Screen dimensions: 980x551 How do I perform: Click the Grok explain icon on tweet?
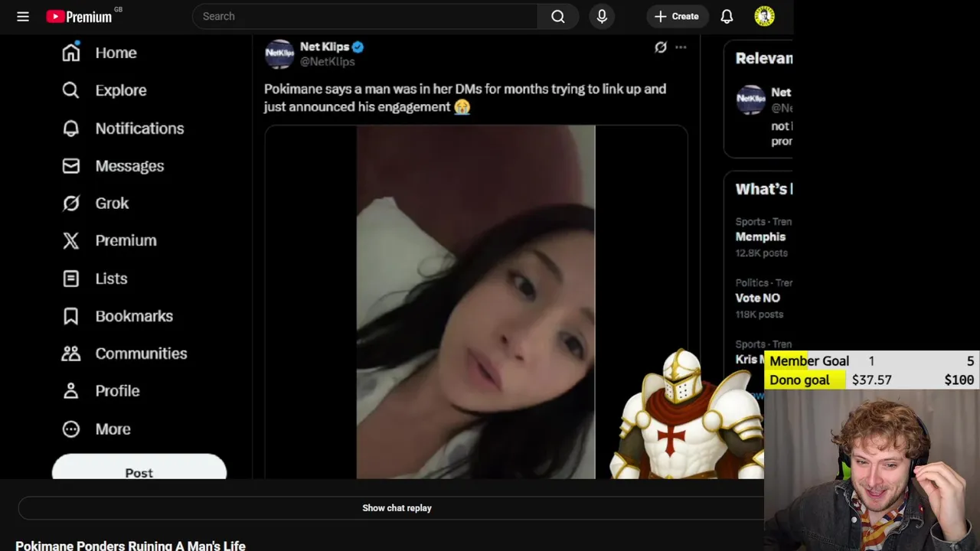point(661,47)
